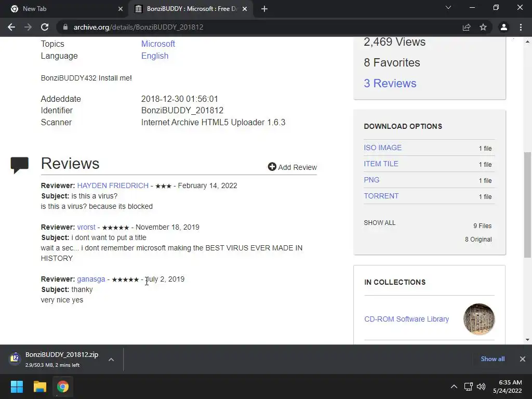Bookmark this page with the star icon
532x399 pixels.
coord(483,27)
